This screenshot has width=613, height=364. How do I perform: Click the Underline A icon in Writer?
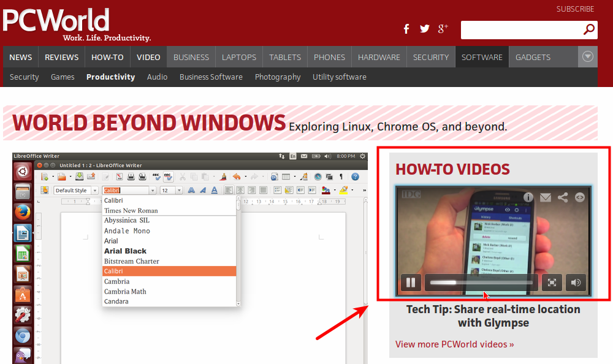(x=214, y=190)
